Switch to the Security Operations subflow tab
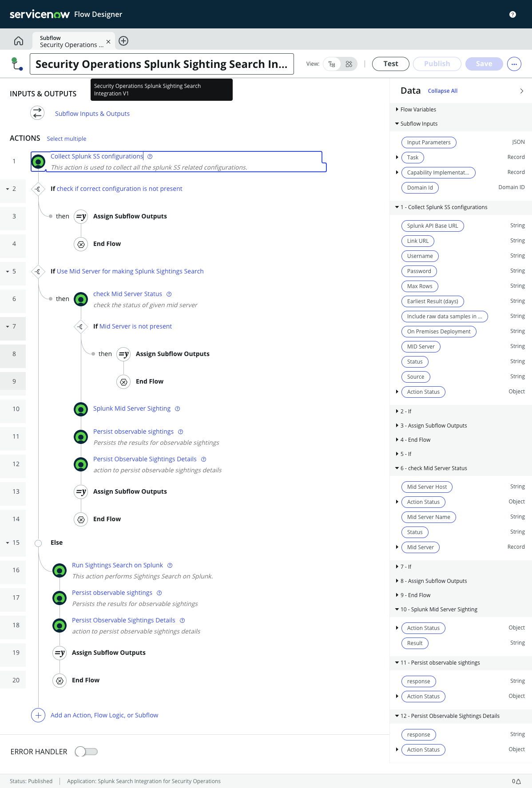532x788 pixels. 71,41
